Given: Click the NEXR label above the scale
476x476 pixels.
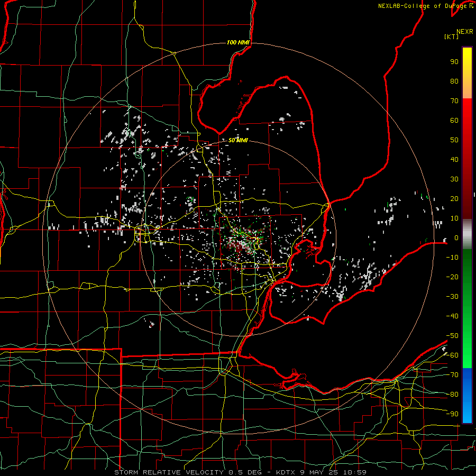Looking at the screenshot, I should coord(465,32).
